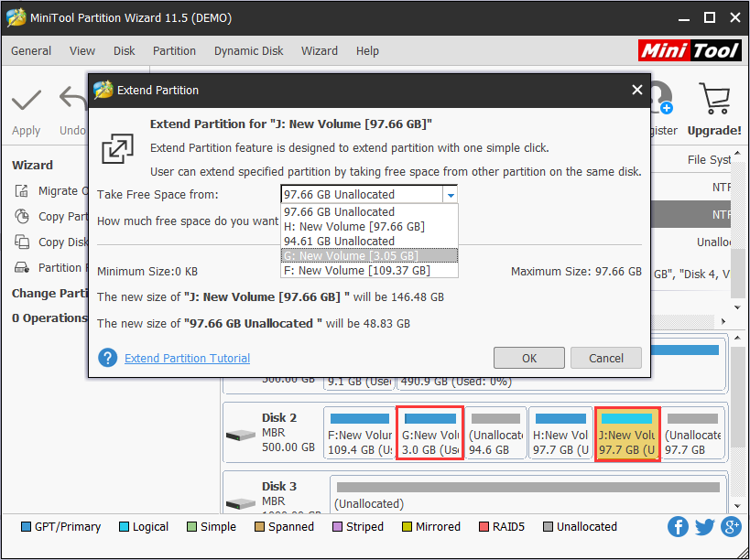Image resolution: width=750 pixels, height=560 pixels.
Task: Click the Copy Partition wizard icon
Action: 22,217
